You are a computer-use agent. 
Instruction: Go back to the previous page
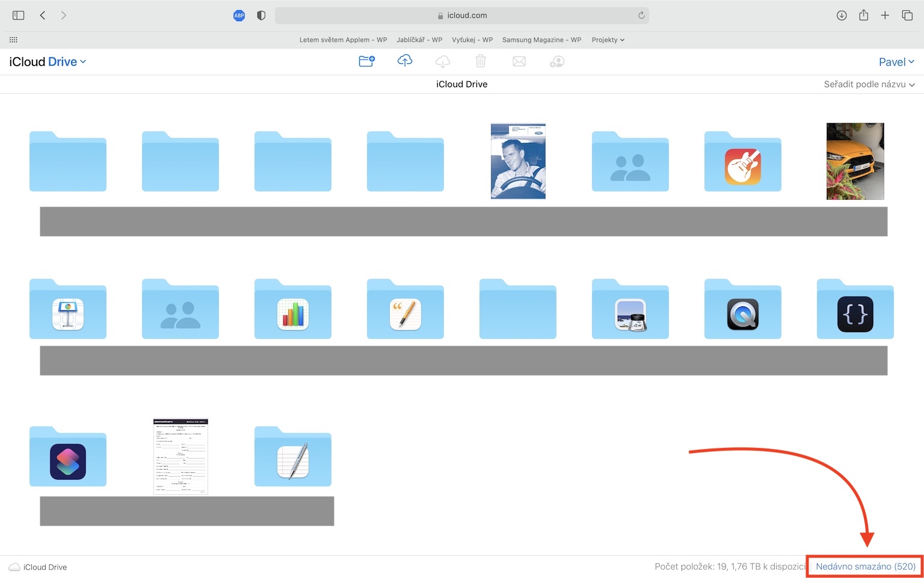43,15
